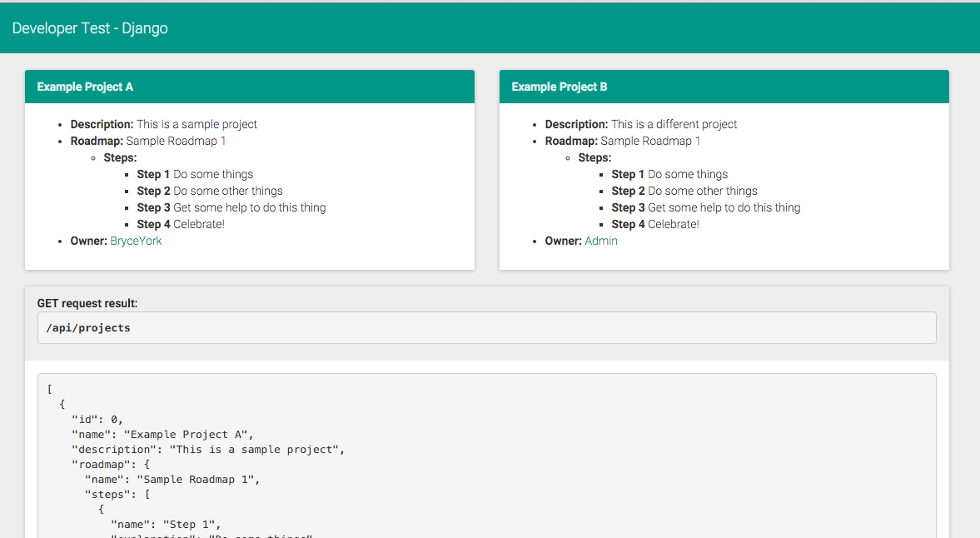The height and width of the screenshot is (538, 980).
Task: Click Step 4 Celebrate! in Project B
Action: [655, 224]
